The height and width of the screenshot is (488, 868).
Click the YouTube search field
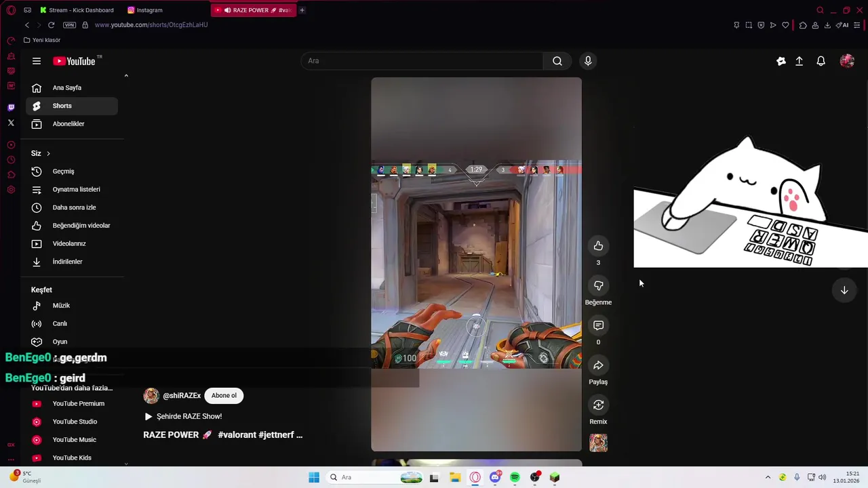point(422,61)
